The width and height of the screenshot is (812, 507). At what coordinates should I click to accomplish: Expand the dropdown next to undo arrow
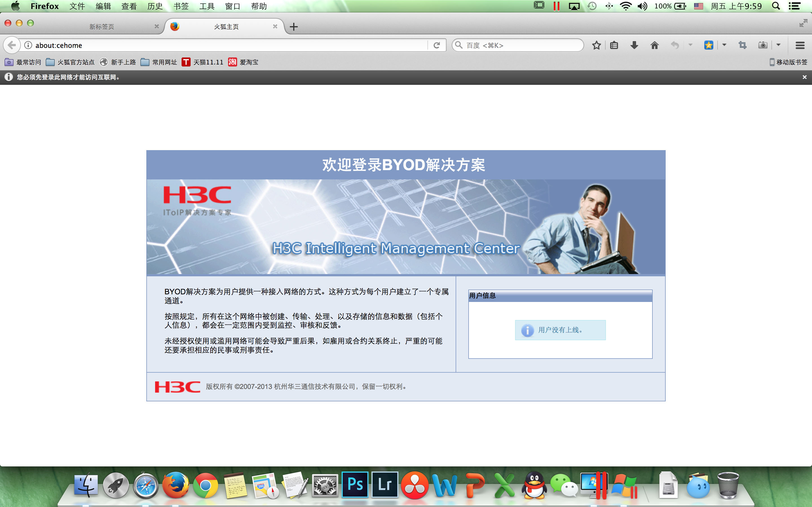pyautogui.click(x=690, y=45)
